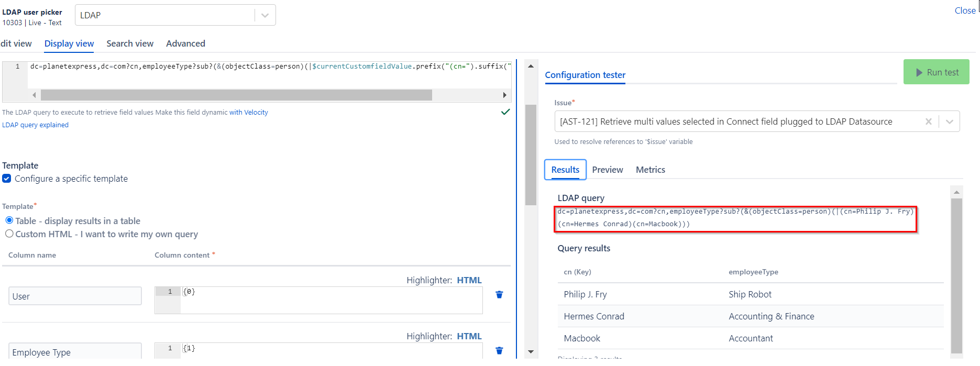Click the horizontal scrollbar of query editor
The image size is (980, 366).
click(236, 95)
